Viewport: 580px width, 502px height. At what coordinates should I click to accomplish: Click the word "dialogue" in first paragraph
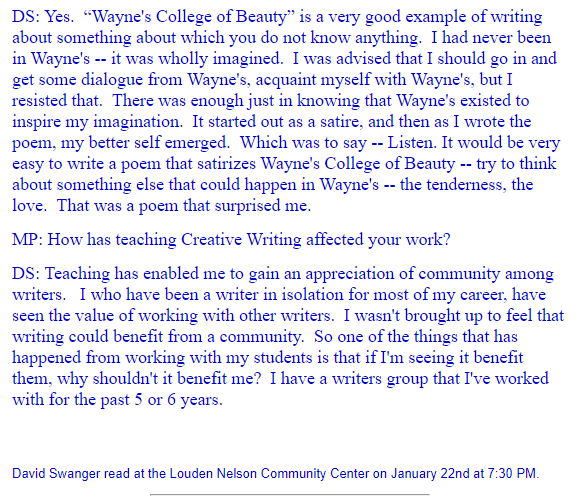[112, 80]
